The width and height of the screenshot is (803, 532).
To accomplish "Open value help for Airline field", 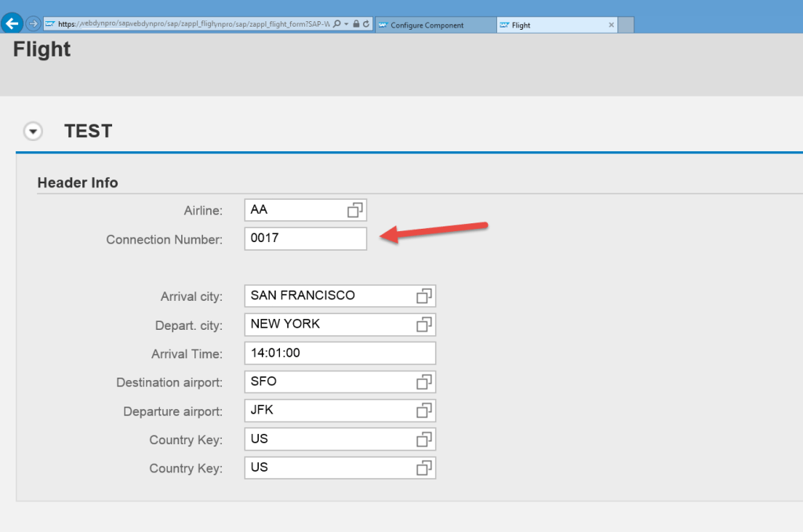I will tap(356, 209).
